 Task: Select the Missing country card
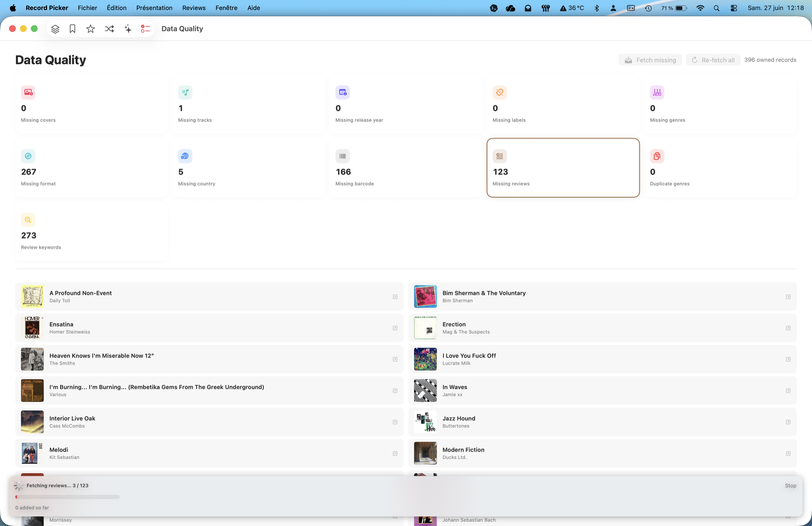(x=248, y=168)
